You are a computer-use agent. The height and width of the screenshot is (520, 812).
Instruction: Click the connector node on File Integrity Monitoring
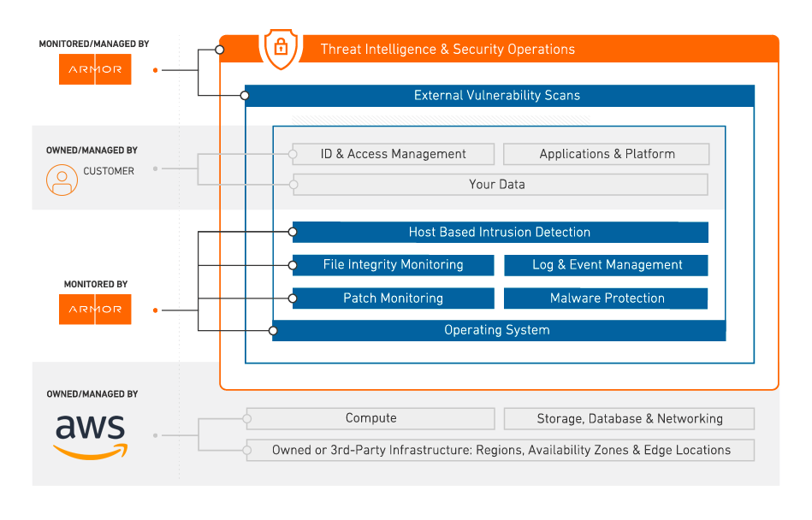(x=293, y=265)
